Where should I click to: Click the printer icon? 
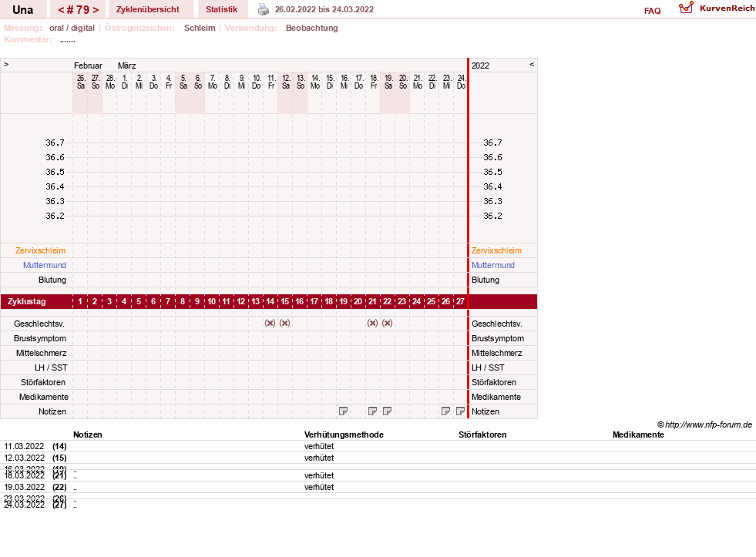(x=264, y=9)
